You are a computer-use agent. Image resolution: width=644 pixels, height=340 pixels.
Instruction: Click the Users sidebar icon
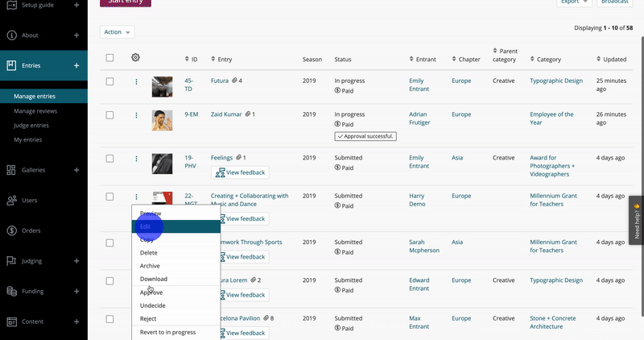click(x=11, y=200)
